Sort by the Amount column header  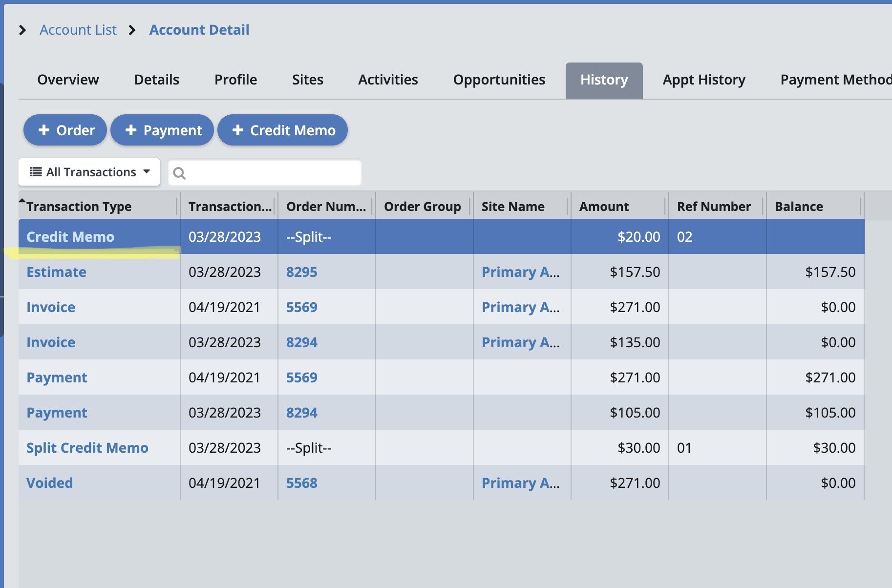pos(604,207)
